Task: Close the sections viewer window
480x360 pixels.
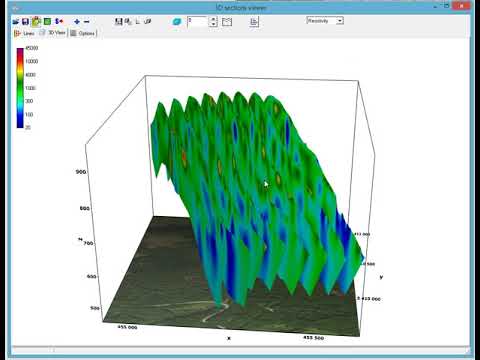Action: tap(462, 6)
